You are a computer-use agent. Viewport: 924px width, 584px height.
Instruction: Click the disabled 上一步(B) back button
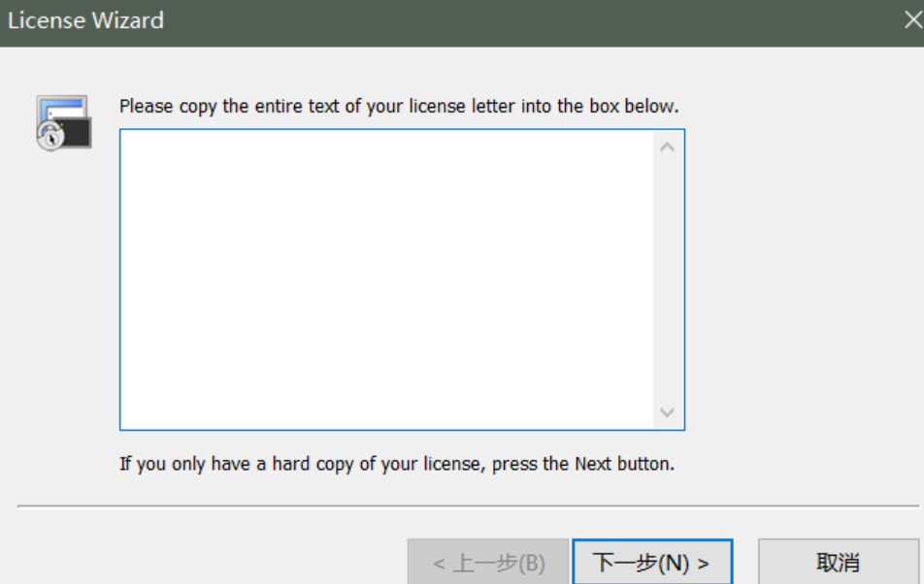click(x=488, y=563)
